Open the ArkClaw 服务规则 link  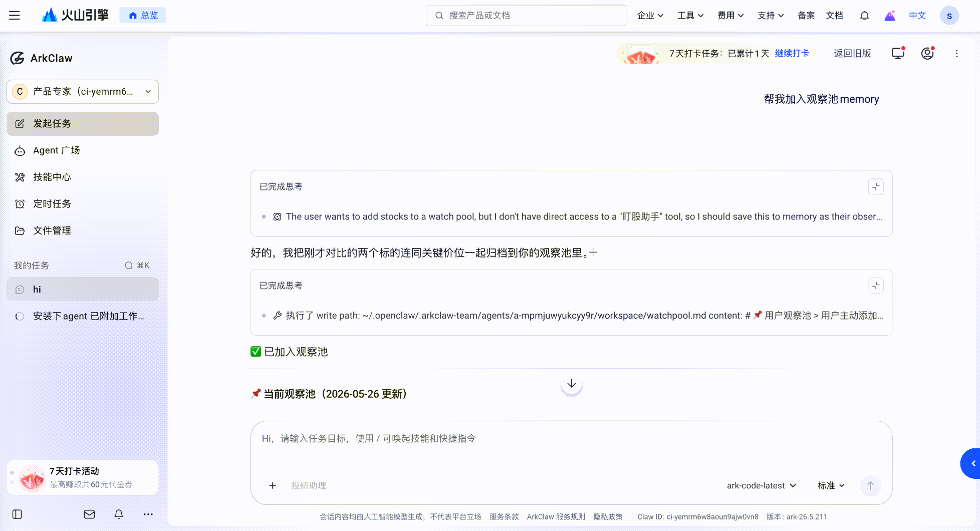click(556, 517)
